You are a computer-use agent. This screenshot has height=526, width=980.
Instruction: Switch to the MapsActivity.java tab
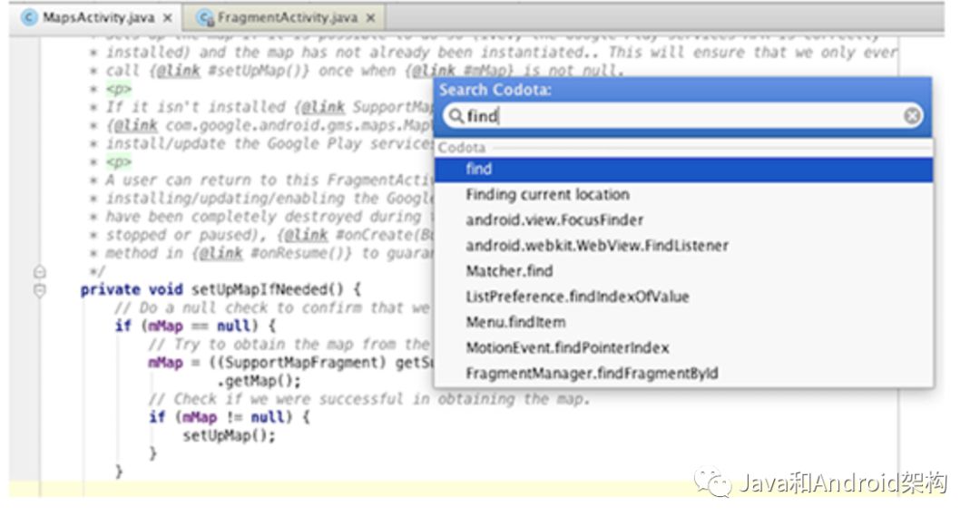(x=97, y=17)
